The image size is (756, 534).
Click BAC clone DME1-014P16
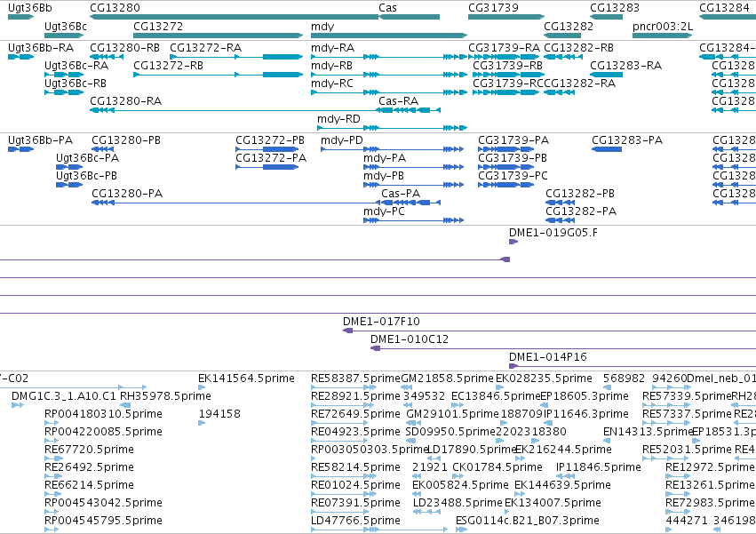click(x=633, y=367)
